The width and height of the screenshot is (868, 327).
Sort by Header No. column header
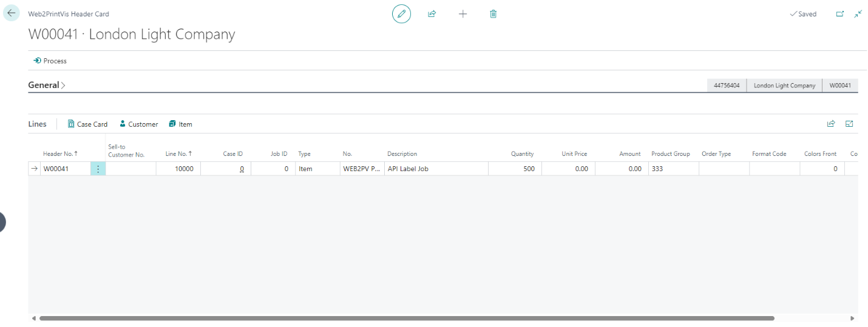[59, 153]
